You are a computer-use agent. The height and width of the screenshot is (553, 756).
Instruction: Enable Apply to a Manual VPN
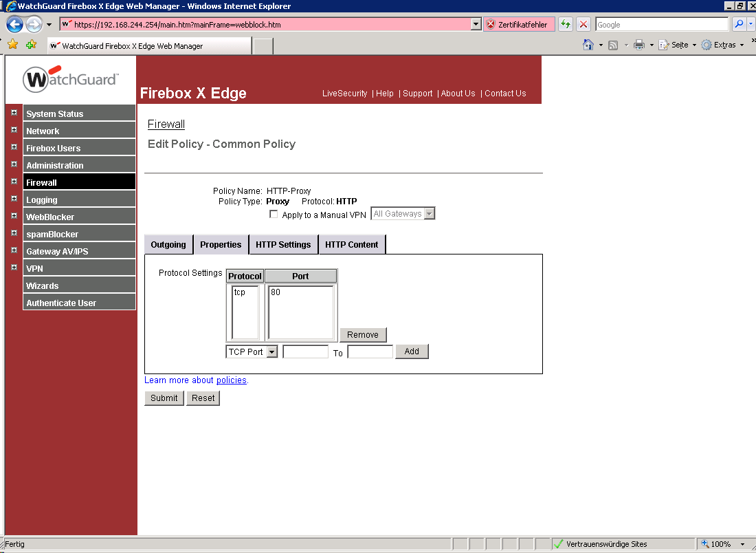coord(274,214)
